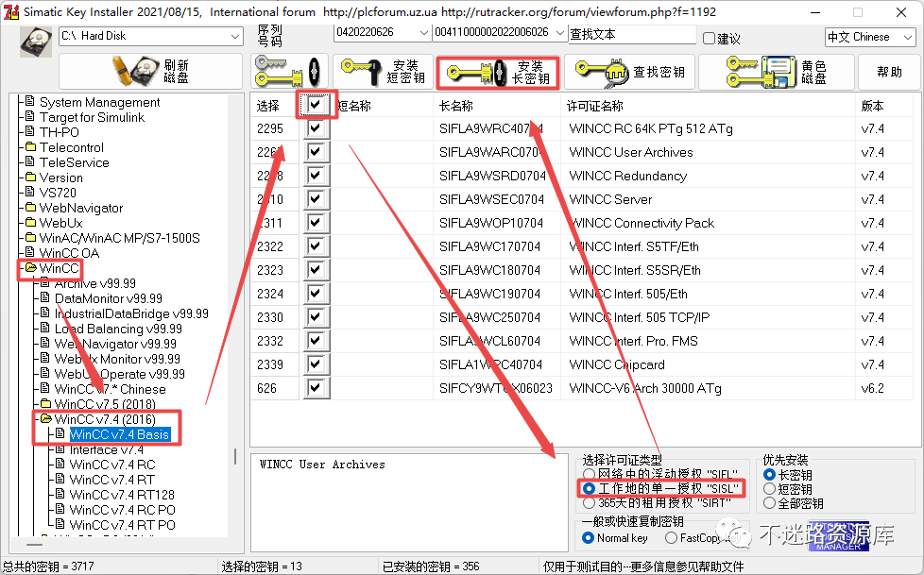Click the VS720 document icon in tree
This screenshot has height=575, width=924.
(x=30, y=192)
